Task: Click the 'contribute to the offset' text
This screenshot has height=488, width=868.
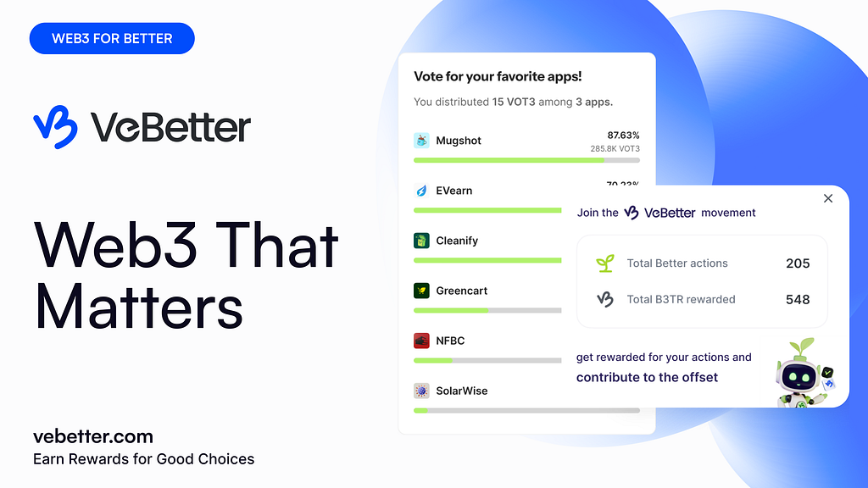Action: pos(647,377)
